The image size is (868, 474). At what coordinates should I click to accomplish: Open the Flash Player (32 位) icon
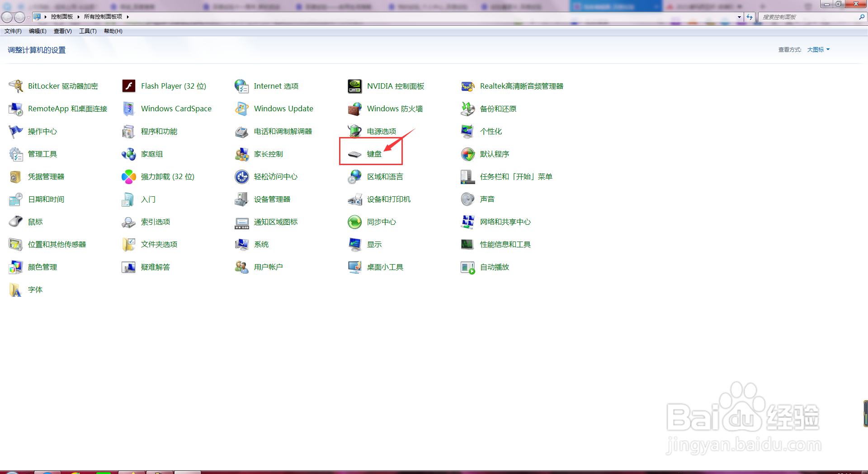129,86
